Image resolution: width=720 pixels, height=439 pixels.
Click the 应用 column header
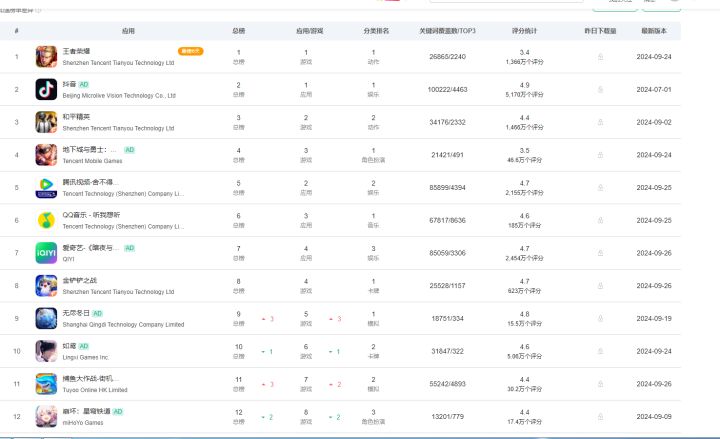[x=128, y=31]
